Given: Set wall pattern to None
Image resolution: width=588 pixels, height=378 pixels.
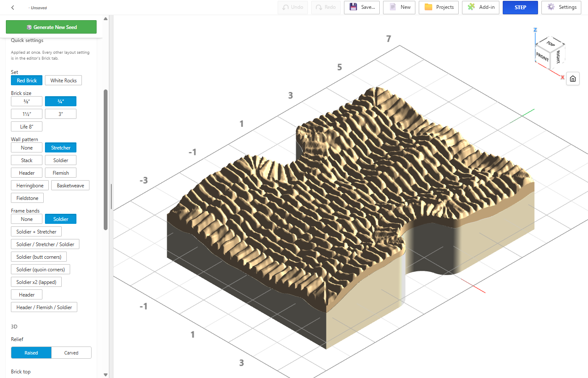Looking at the screenshot, I should (27, 148).
